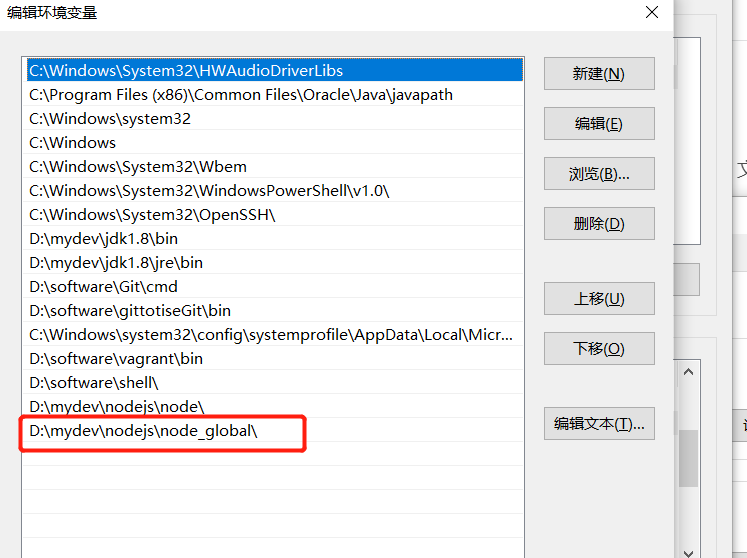Select D:\mydev\nodejs\node\ entry
The width and height of the screenshot is (747, 558).
[x=273, y=406]
